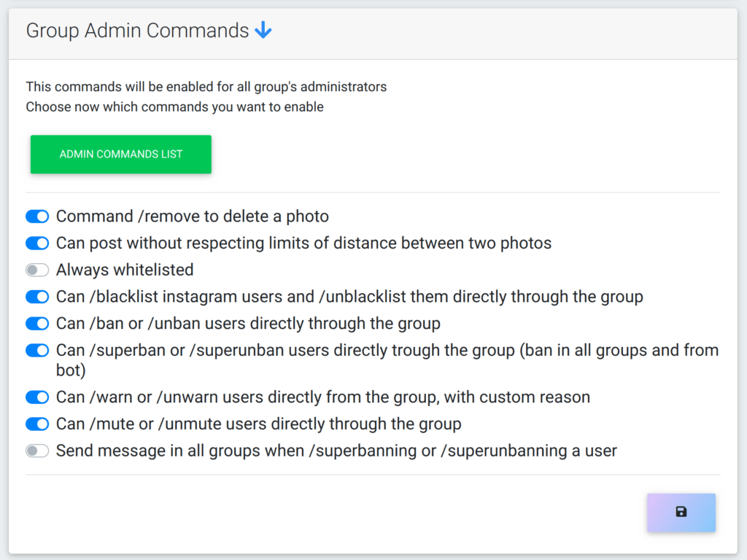The image size is (747, 560).
Task: Disable the /mute or /unmute switch
Action: [x=37, y=424]
